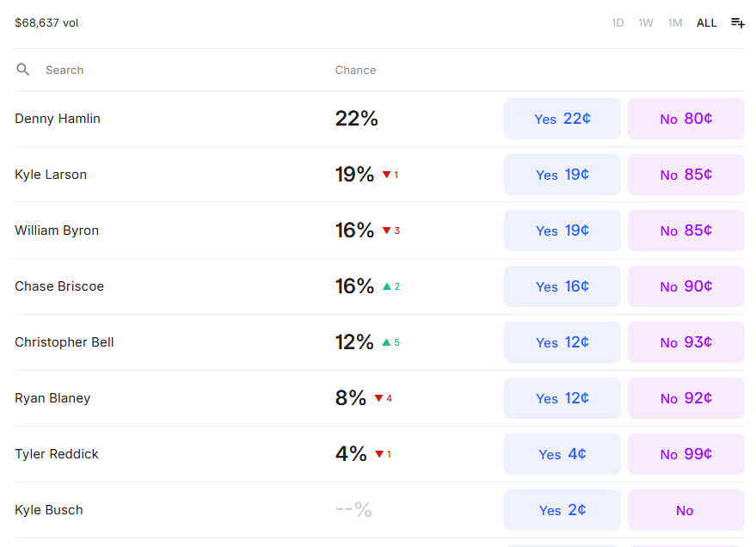Buy No 92¢ for Ryan Blaney
756x547 pixels.
tap(685, 398)
